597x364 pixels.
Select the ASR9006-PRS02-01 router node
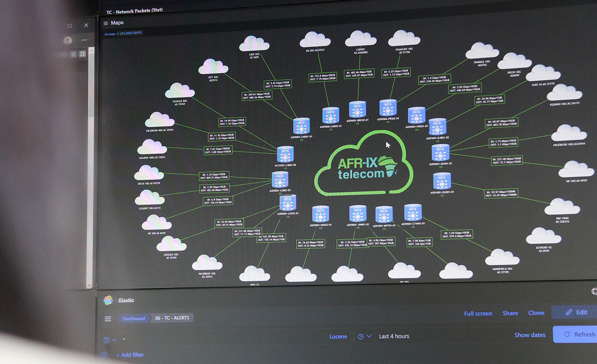click(x=388, y=108)
